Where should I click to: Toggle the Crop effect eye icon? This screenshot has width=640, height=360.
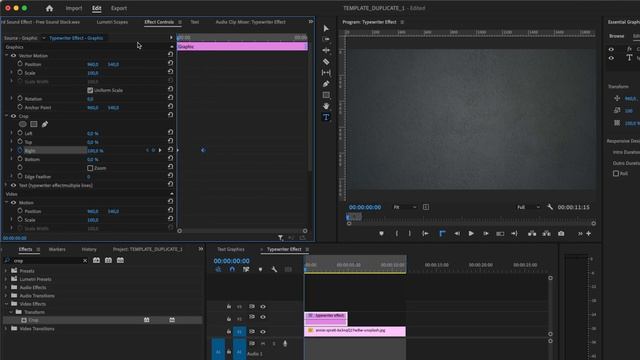(x=13, y=116)
